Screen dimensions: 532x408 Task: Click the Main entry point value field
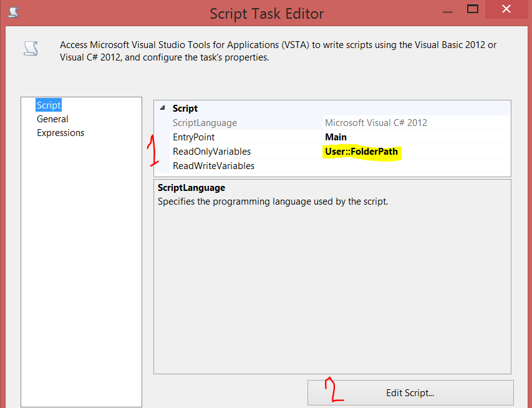tap(416, 137)
